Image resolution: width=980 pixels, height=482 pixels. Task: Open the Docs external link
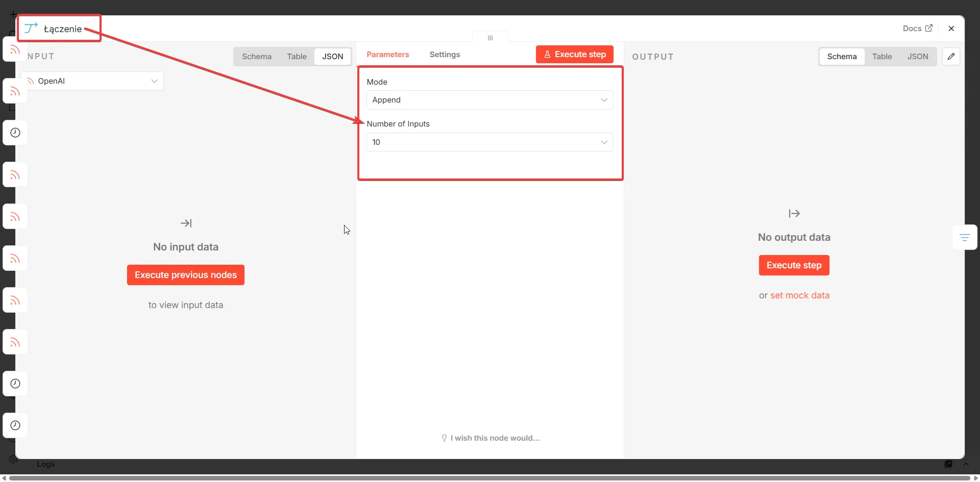click(918, 29)
